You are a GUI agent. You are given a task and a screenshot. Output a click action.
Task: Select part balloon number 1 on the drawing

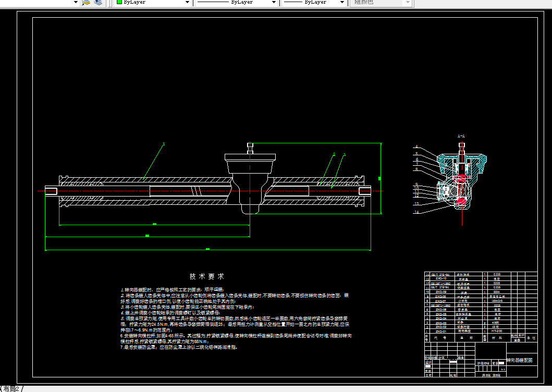tap(164, 144)
